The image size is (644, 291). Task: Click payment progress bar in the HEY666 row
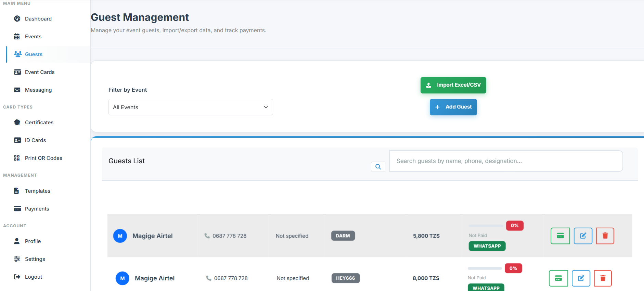click(x=485, y=268)
